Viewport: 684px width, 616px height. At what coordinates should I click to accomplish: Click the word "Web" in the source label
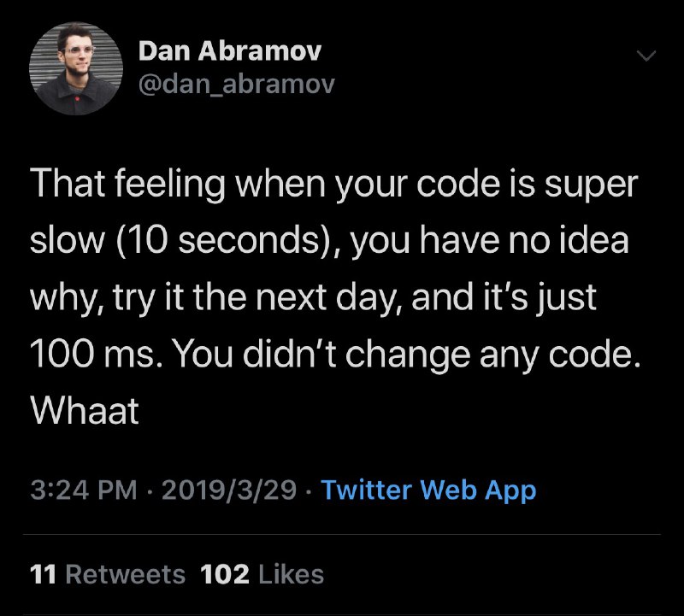pyautogui.click(x=449, y=490)
